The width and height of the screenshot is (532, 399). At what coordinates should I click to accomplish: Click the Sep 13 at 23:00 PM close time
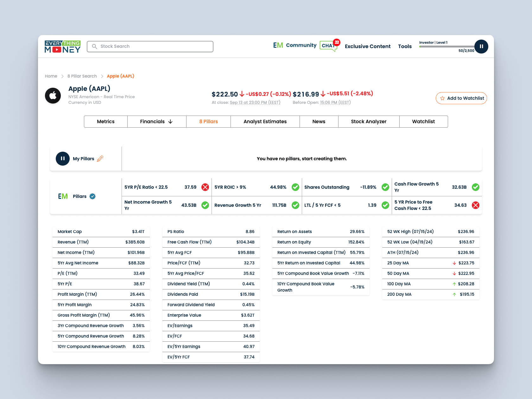255,102
